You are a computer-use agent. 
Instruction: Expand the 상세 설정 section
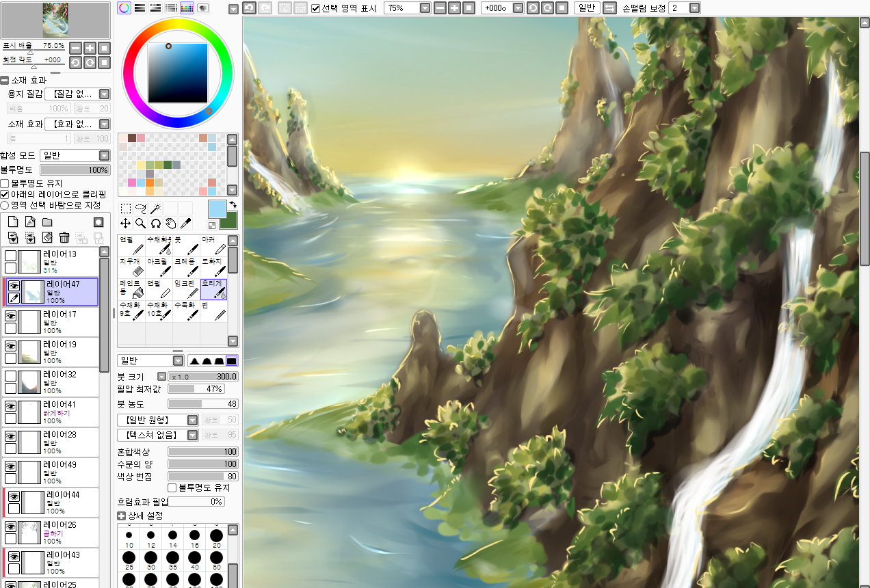point(122,516)
